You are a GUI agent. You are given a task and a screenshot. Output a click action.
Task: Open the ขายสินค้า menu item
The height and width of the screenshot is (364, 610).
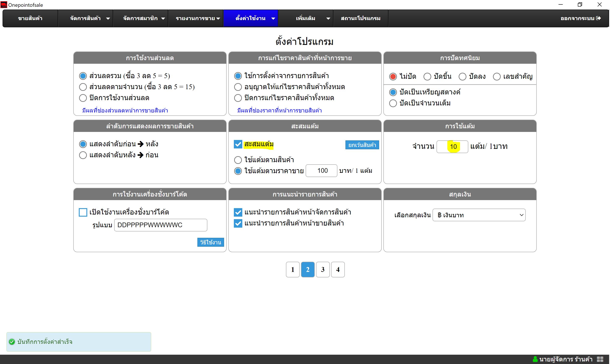tap(30, 18)
